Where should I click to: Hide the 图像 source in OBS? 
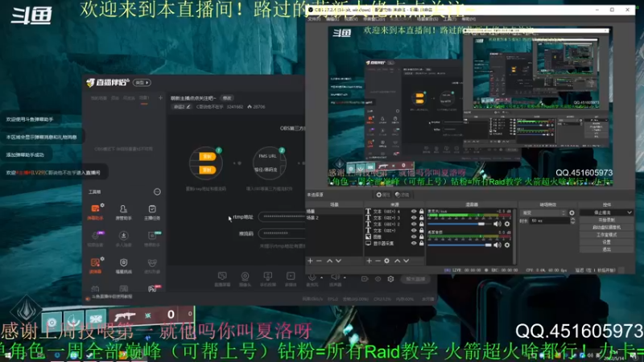click(x=414, y=237)
